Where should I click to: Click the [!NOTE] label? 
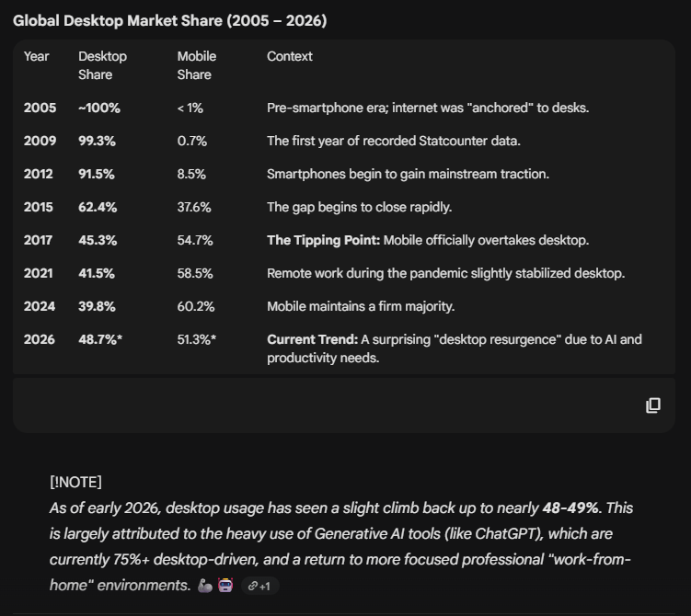[x=75, y=482]
